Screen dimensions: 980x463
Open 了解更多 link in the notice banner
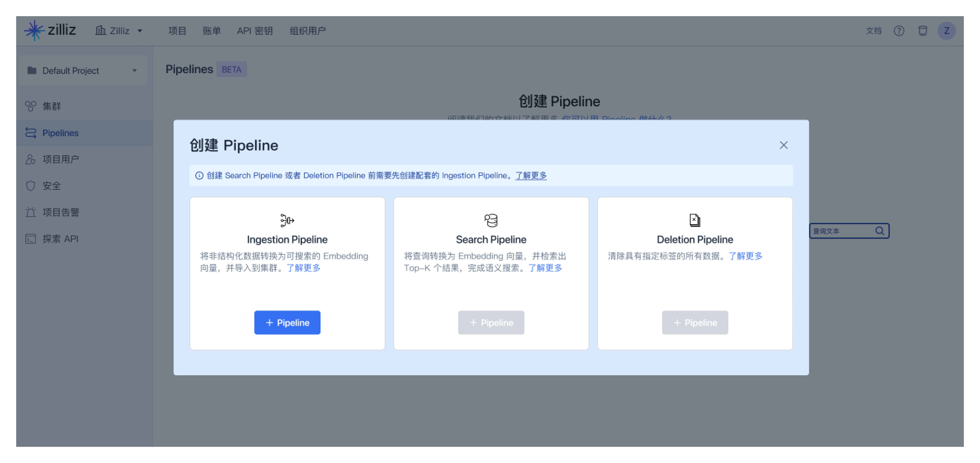click(531, 175)
